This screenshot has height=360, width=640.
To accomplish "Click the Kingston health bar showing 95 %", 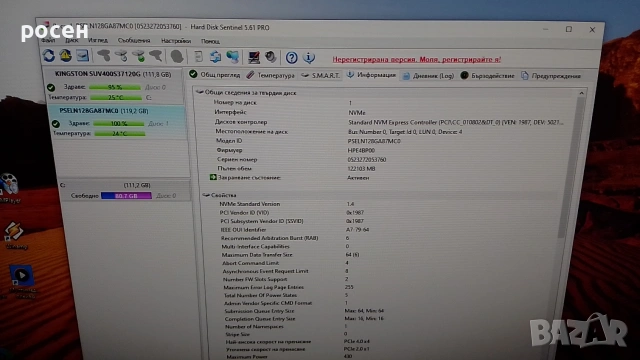I will pyautogui.click(x=115, y=87).
